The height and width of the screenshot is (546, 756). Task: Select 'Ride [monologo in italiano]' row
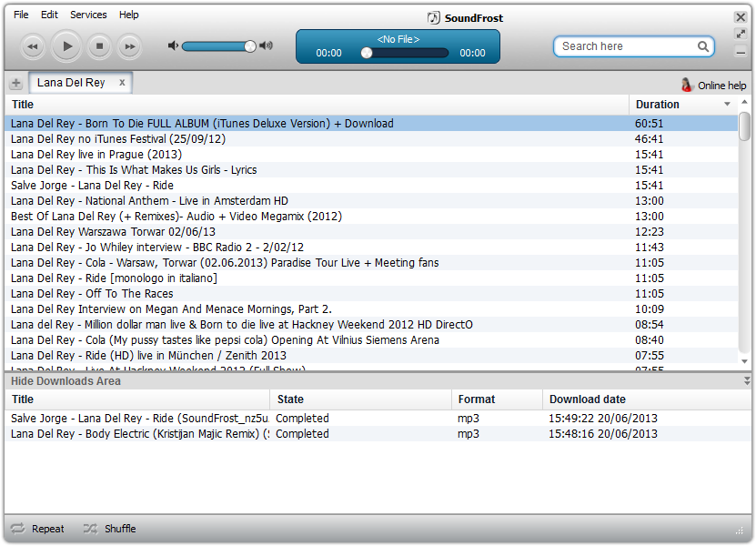point(371,278)
